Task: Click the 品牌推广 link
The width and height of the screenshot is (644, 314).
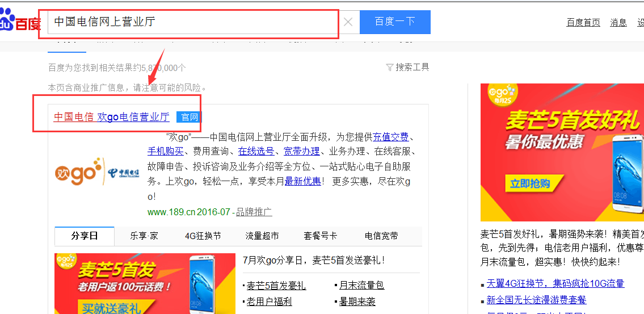Action: 254,212
